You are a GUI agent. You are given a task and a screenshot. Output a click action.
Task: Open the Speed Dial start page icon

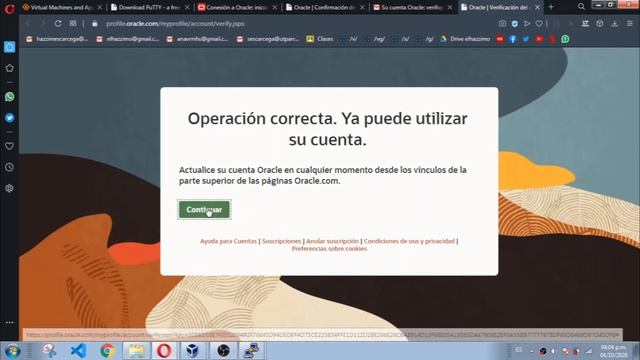click(x=73, y=24)
